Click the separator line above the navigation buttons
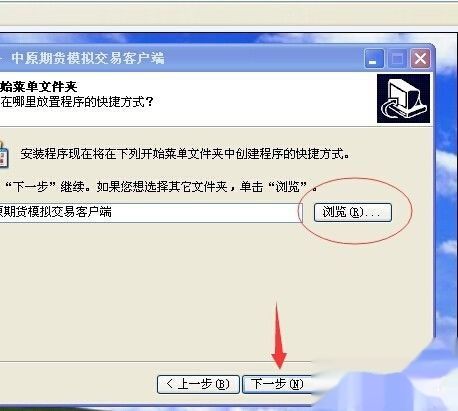Viewport: 458px width, 411px height. (x=155, y=361)
